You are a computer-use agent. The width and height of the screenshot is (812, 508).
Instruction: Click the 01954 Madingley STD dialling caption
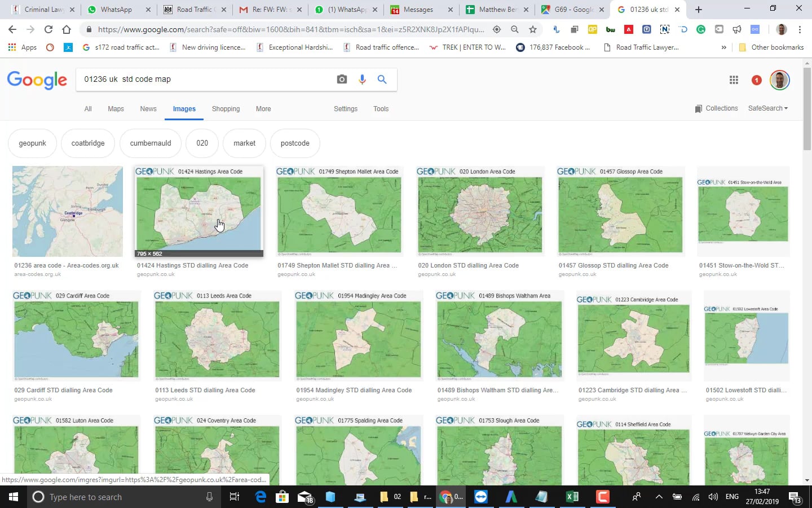click(354, 390)
